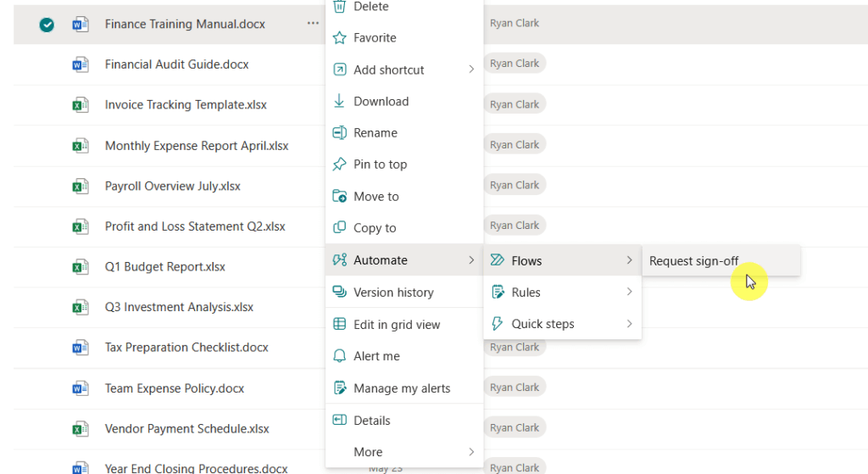Click the Delete trash icon

[339, 6]
